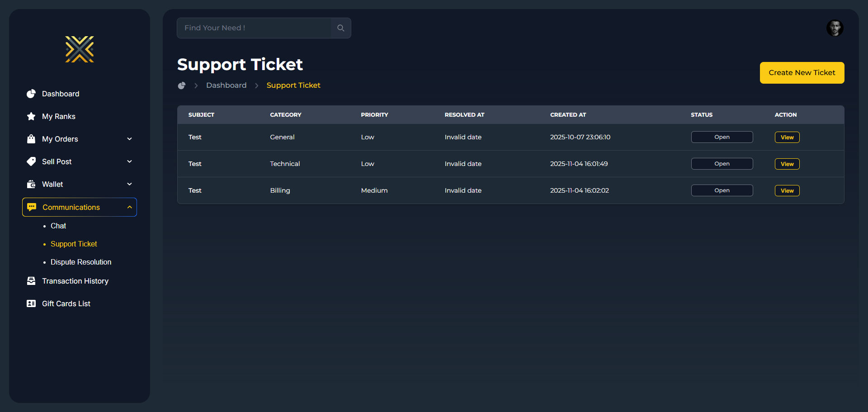Click the breadcrumb home pie icon
The image size is (868, 412).
pyautogui.click(x=182, y=85)
